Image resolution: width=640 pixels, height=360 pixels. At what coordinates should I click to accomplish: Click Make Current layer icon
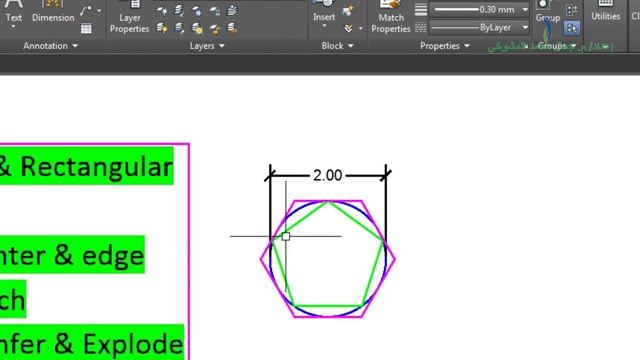point(232,11)
